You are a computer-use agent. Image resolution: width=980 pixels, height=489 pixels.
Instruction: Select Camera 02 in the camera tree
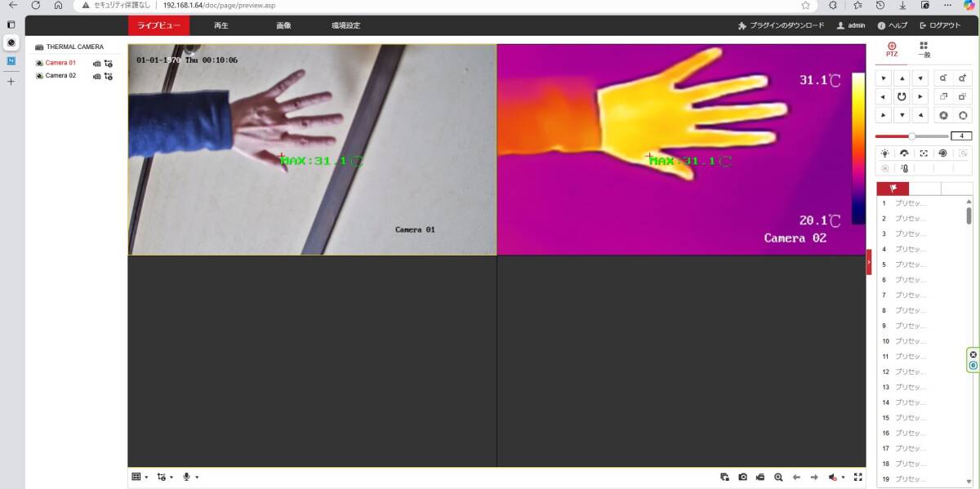click(x=60, y=76)
